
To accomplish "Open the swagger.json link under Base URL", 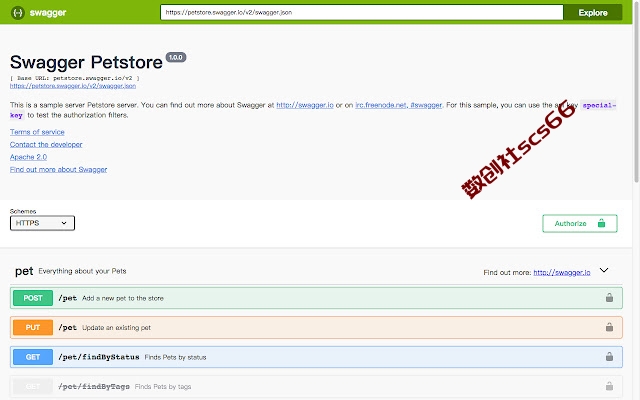I will coord(73,86).
